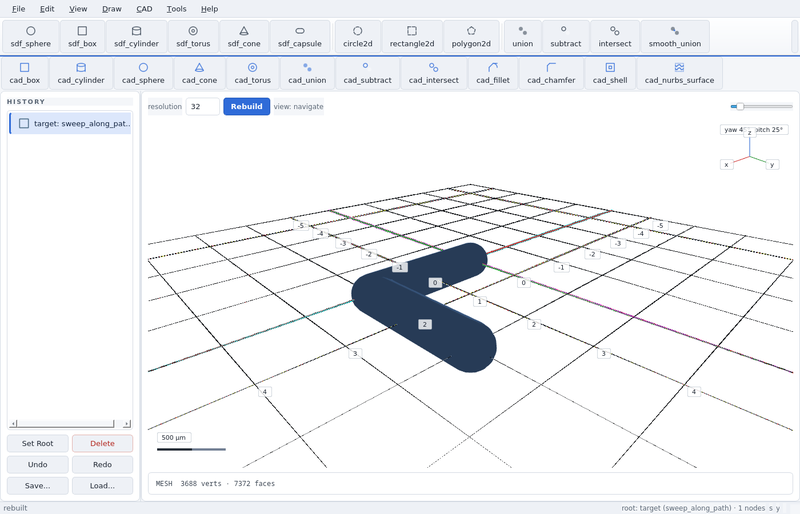Select the sdf_cylinder tool
This screenshot has height=514, width=800.
[136, 37]
